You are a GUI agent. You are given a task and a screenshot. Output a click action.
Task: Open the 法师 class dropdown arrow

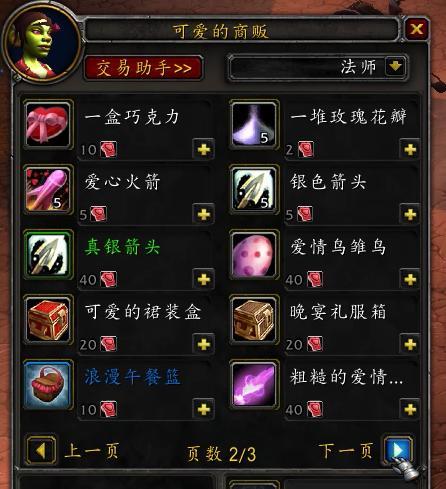click(x=395, y=66)
